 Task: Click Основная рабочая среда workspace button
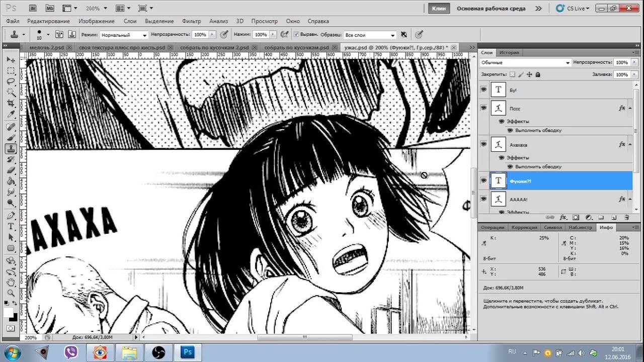(491, 9)
